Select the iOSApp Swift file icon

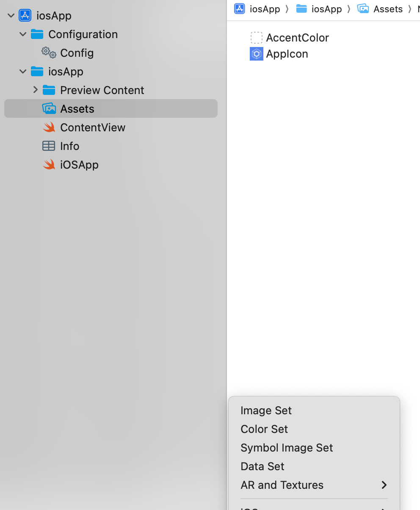coord(49,165)
